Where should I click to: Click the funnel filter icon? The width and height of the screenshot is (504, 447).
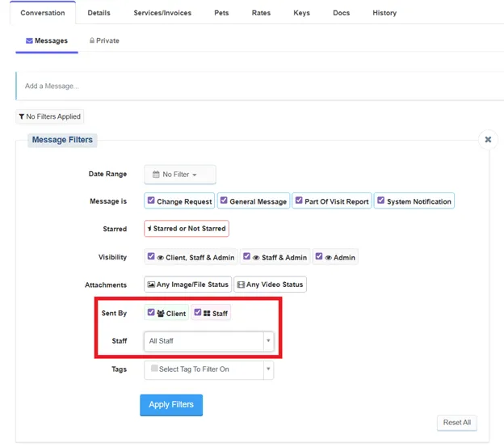22,116
